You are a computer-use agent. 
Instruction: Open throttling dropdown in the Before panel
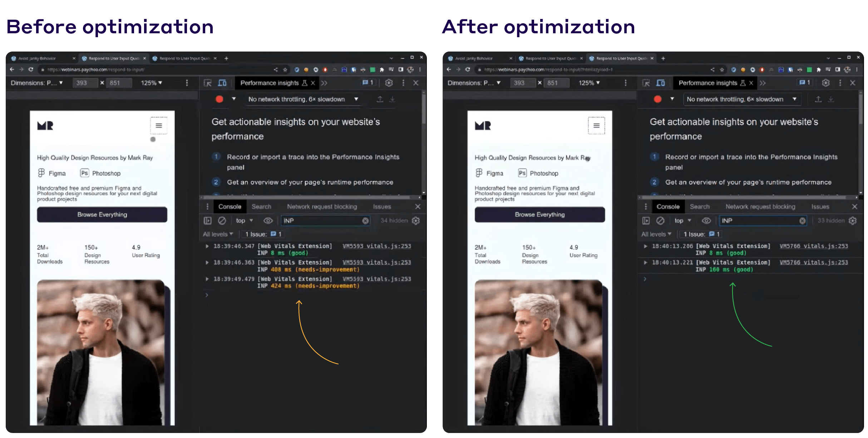click(x=304, y=99)
